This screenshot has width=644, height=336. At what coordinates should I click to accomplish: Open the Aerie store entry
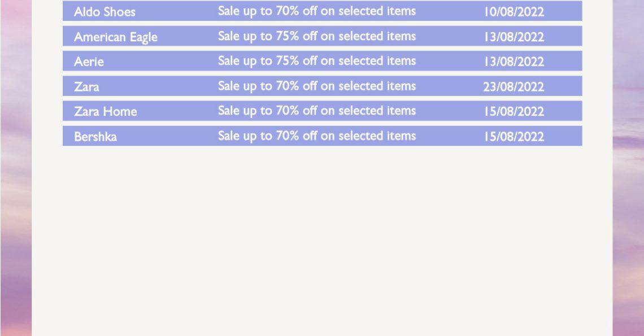pyautogui.click(x=89, y=62)
